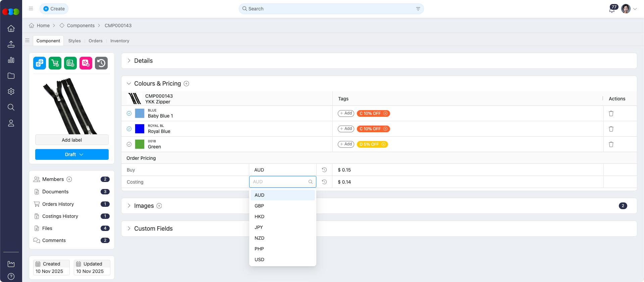Screen dimensions: 644x282
Task: Delete the Green colour row
Action: [x=611, y=144]
